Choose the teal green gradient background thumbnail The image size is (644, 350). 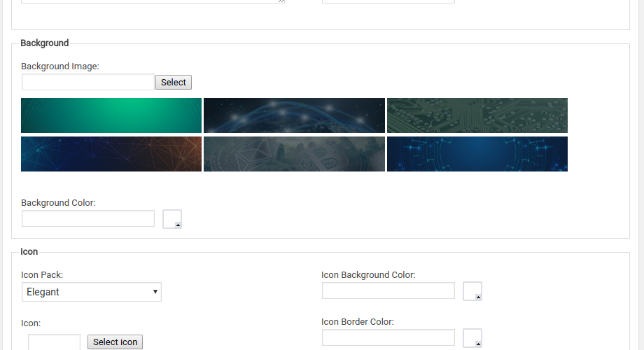click(111, 115)
